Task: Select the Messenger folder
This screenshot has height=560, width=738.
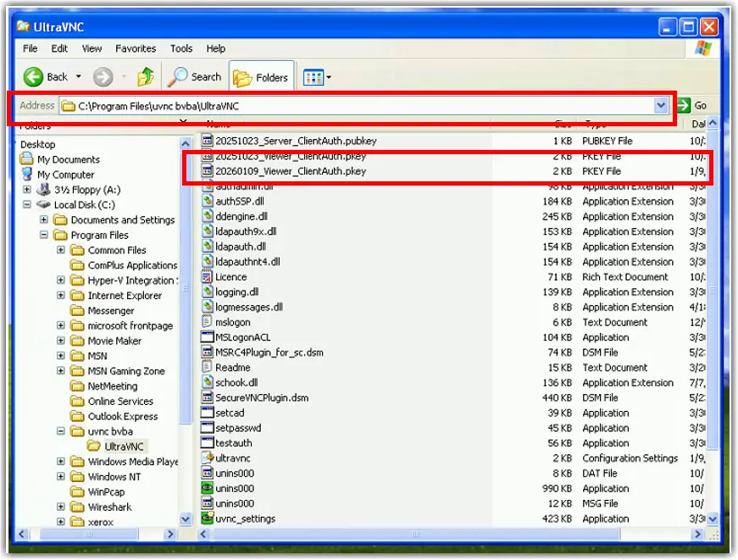Action: (103, 311)
